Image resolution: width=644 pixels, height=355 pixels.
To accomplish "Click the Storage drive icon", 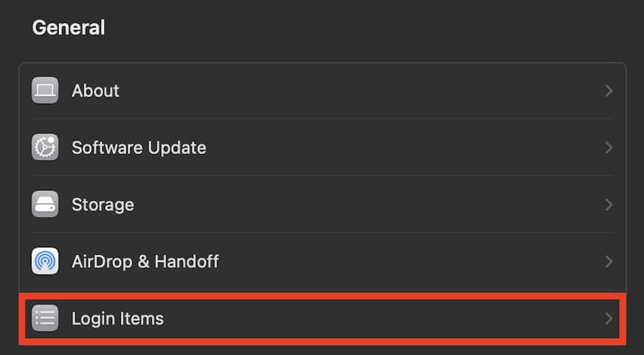I will click(x=45, y=204).
